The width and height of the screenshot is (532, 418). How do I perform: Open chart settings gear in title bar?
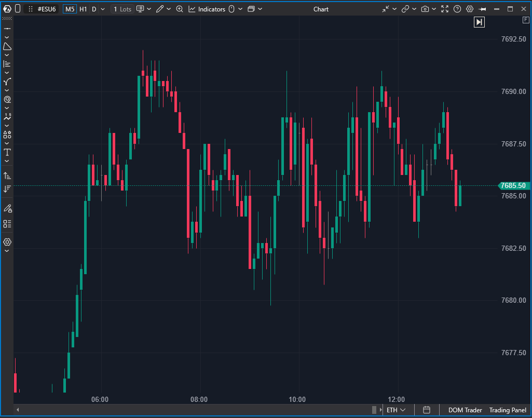pyautogui.click(x=470, y=9)
